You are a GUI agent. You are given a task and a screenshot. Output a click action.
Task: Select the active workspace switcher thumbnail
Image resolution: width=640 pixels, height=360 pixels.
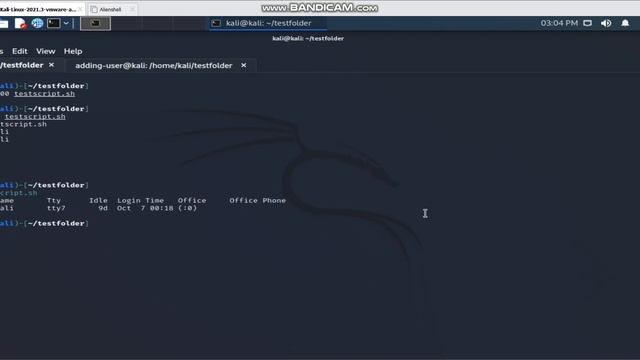[95, 23]
